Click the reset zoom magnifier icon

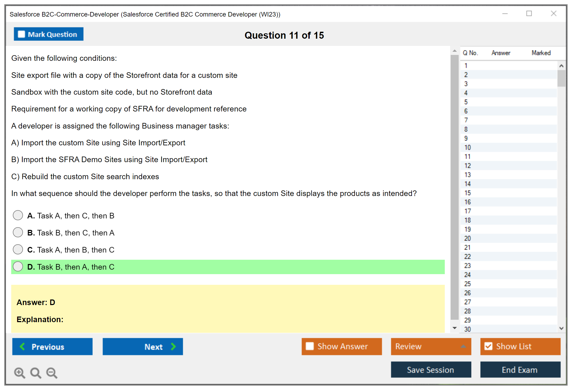point(36,373)
